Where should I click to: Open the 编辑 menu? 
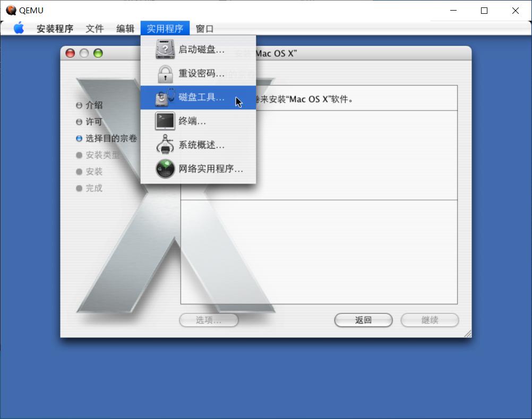(125, 29)
